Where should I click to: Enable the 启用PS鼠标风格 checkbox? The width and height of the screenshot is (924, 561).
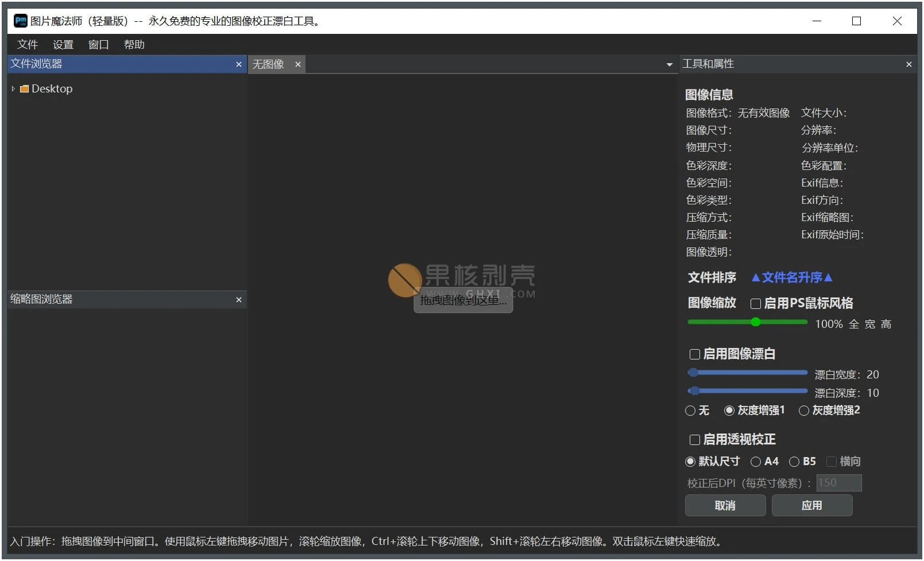click(756, 303)
